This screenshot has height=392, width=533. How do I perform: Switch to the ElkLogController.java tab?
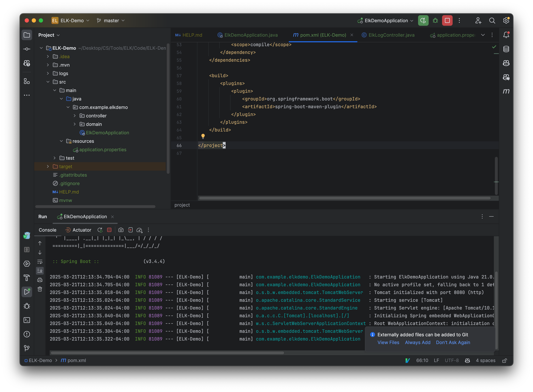click(x=391, y=35)
